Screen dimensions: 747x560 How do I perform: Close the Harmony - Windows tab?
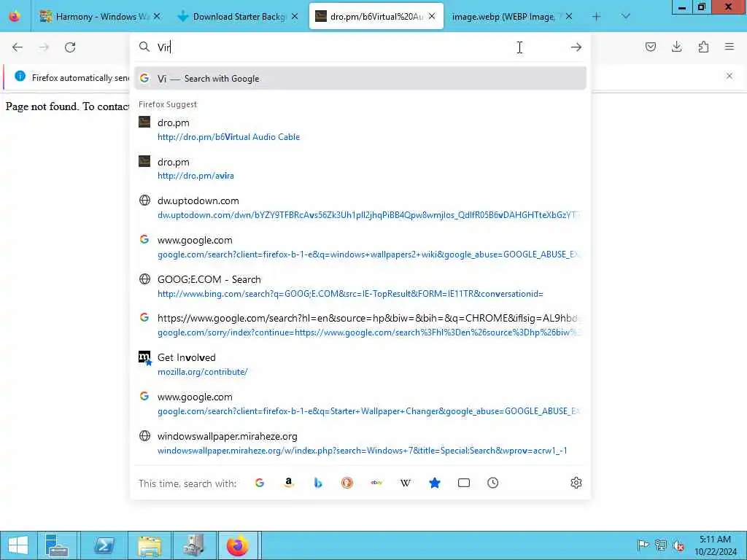[x=157, y=17]
